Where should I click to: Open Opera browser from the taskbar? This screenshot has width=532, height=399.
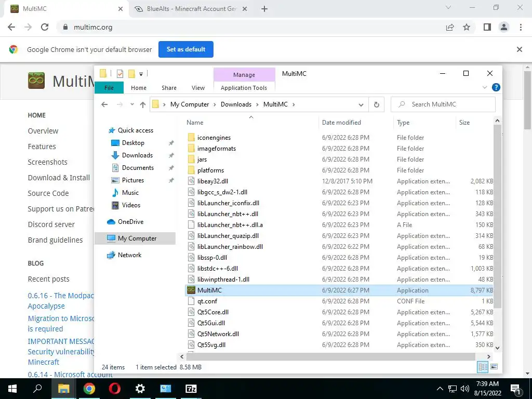click(x=115, y=389)
